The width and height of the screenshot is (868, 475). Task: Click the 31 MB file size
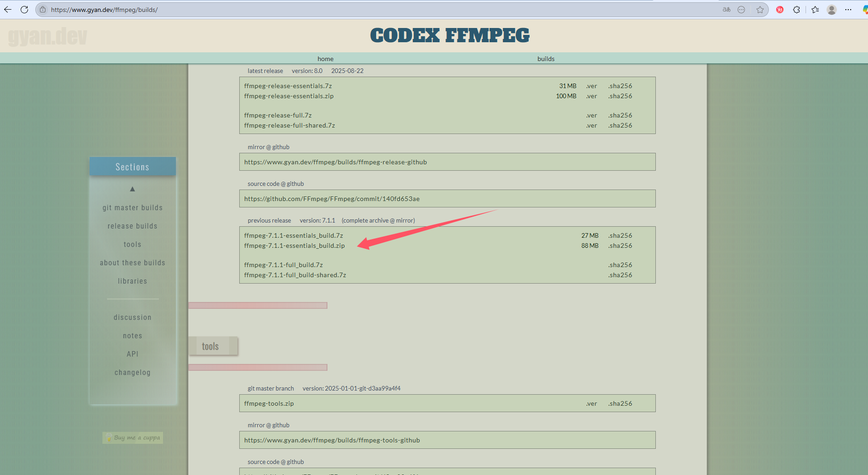[568, 86]
